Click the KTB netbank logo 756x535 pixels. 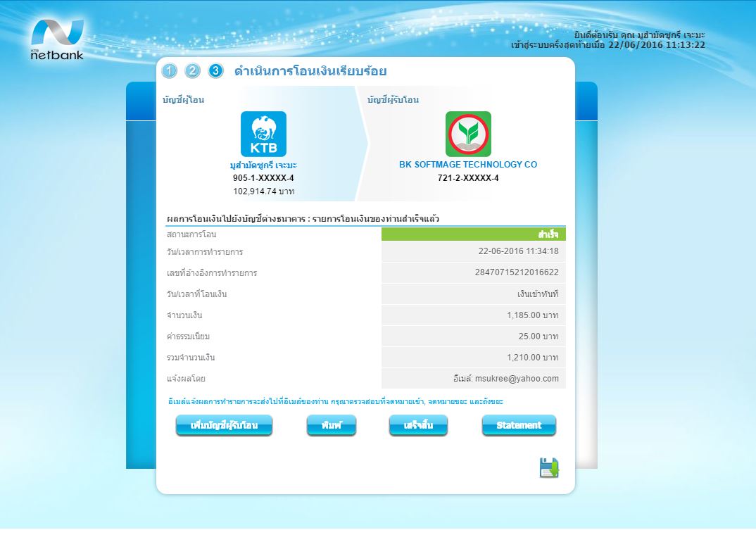click(57, 39)
